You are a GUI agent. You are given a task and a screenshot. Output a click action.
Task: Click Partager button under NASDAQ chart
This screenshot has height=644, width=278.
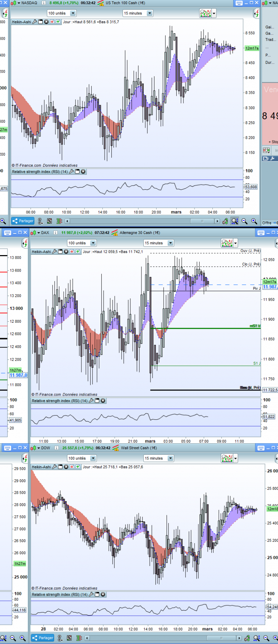click(x=23, y=221)
